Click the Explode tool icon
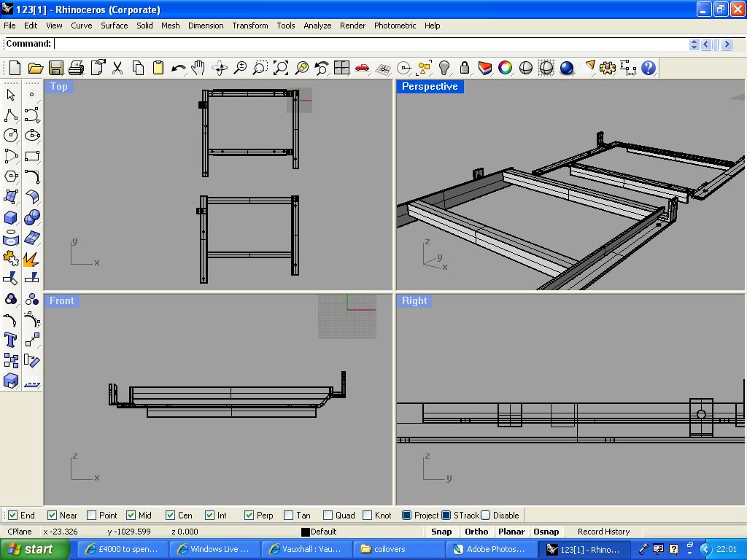Viewport: 747px width, 560px height. pos(31,259)
